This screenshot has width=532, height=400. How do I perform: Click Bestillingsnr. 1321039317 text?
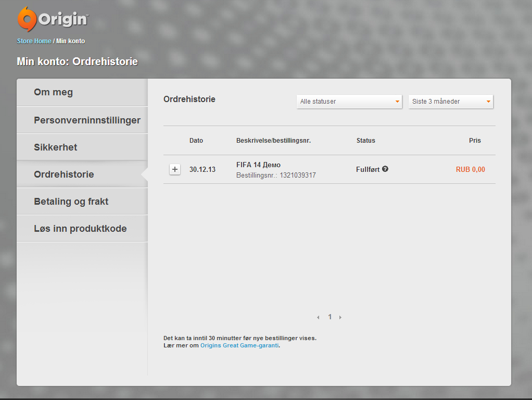point(276,175)
